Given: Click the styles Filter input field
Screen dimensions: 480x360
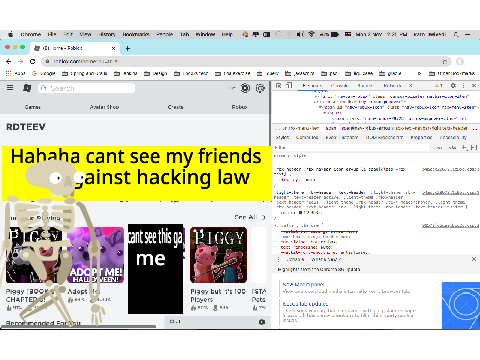Looking at the screenshot, I should coord(352,147).
